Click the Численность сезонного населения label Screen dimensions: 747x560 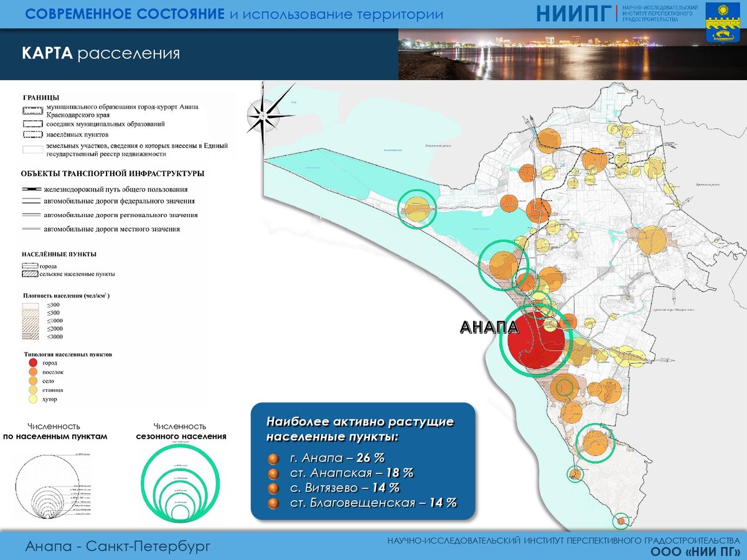(x=181, y=431)
